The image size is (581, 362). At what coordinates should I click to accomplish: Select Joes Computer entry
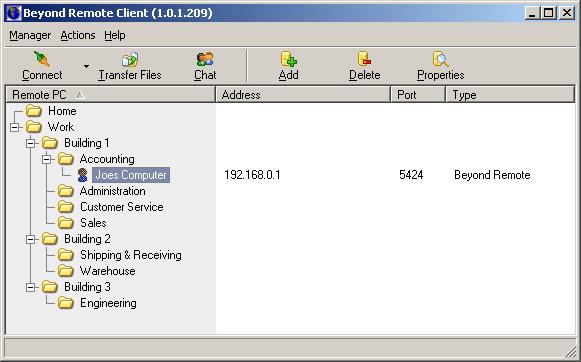[131, 175]
